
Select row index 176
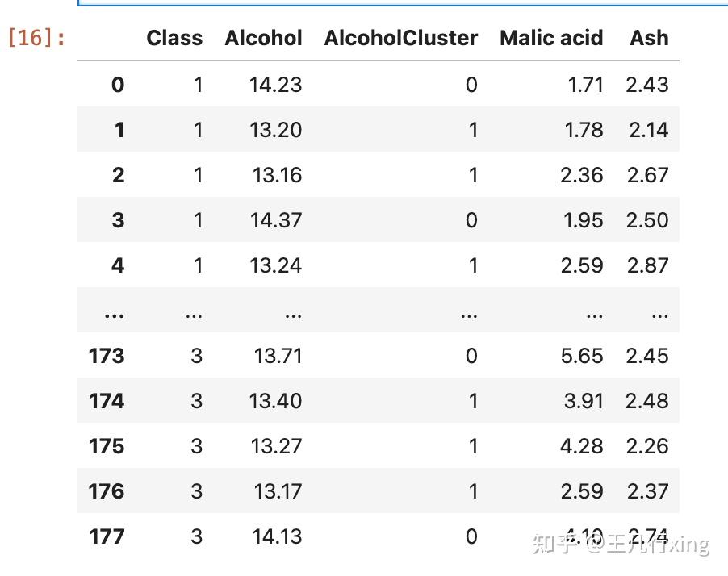[107, 491]
